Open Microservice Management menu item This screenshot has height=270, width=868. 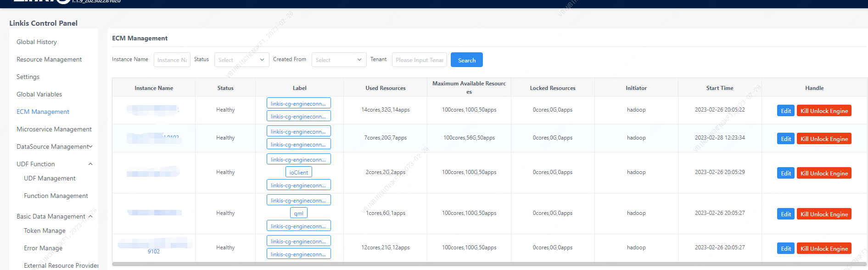pos(54,129)
